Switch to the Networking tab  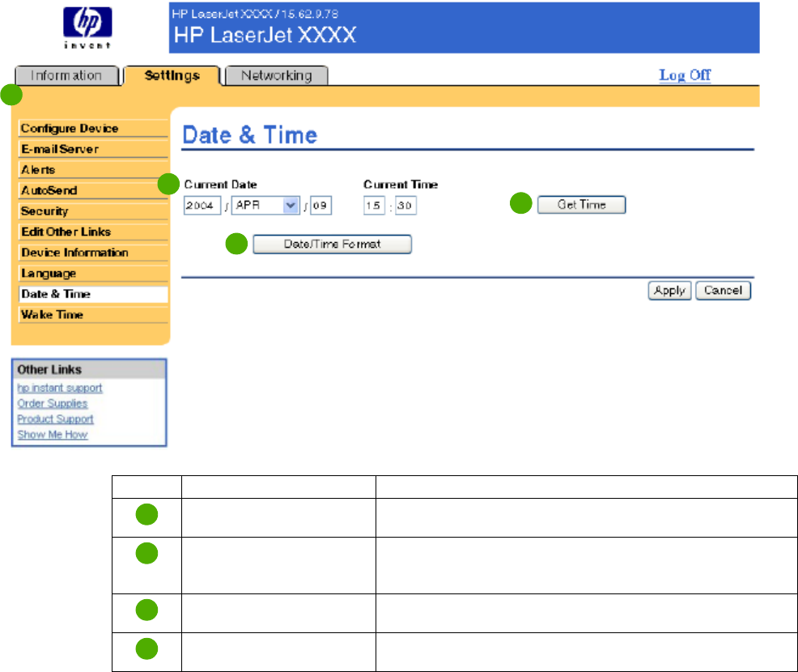tap(276, 75)
